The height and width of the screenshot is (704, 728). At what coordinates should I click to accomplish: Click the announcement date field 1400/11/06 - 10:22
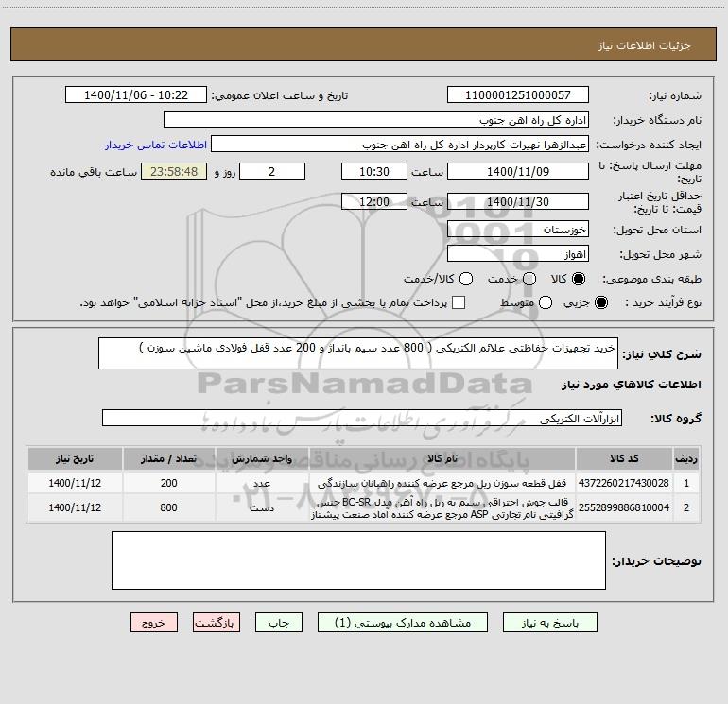click(x=136, y=94)
